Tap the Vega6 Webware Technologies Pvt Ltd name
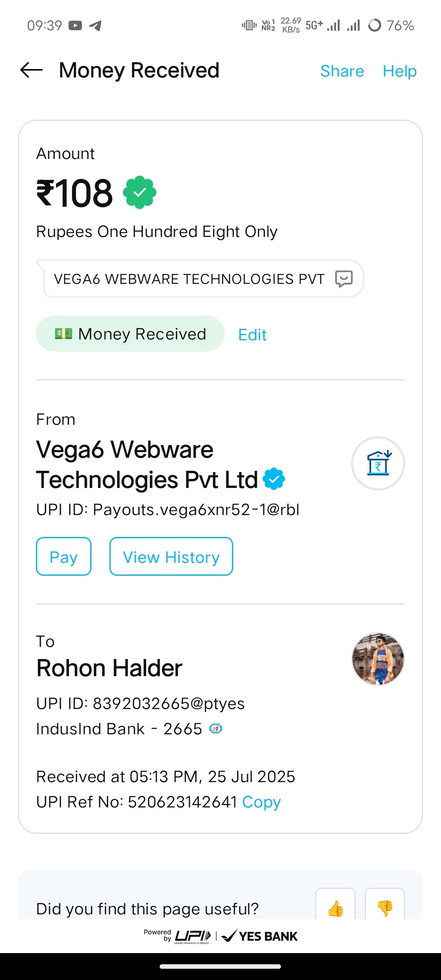 point(147,465)
